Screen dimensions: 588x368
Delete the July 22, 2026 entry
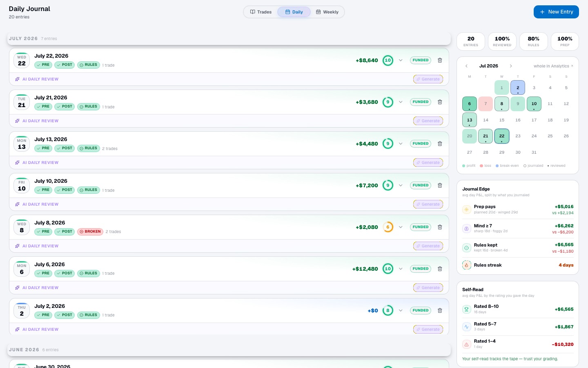point(440,60)
